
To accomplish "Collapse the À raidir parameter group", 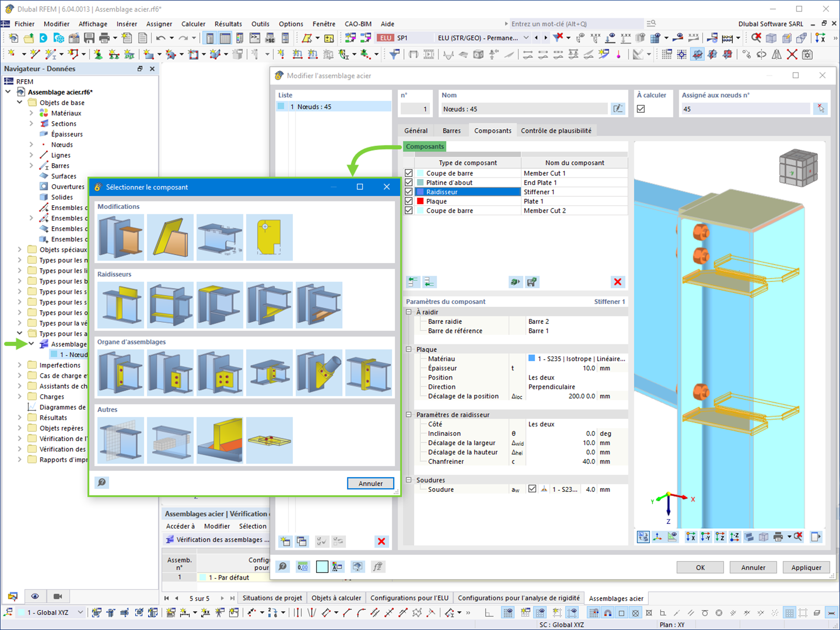I will click(409, 312).
